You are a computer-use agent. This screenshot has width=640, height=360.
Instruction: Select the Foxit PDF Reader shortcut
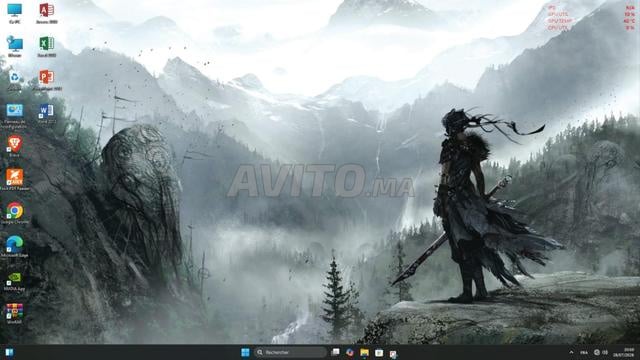(x=14, y=180)
